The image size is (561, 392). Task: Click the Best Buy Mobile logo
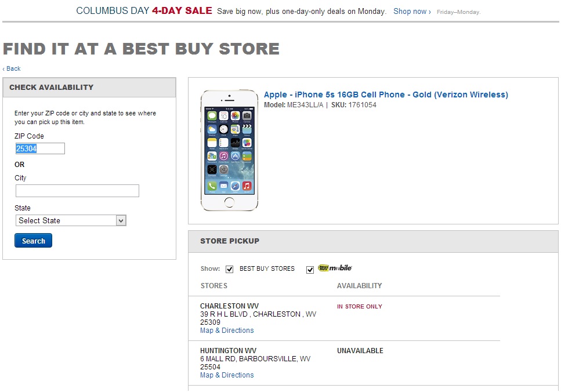coord(335,268)
